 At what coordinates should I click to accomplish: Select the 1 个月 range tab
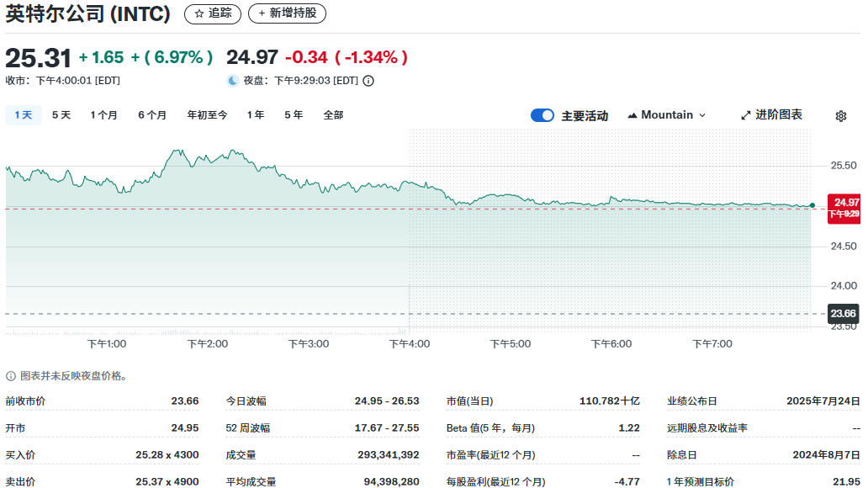click(x=103, y=114)
